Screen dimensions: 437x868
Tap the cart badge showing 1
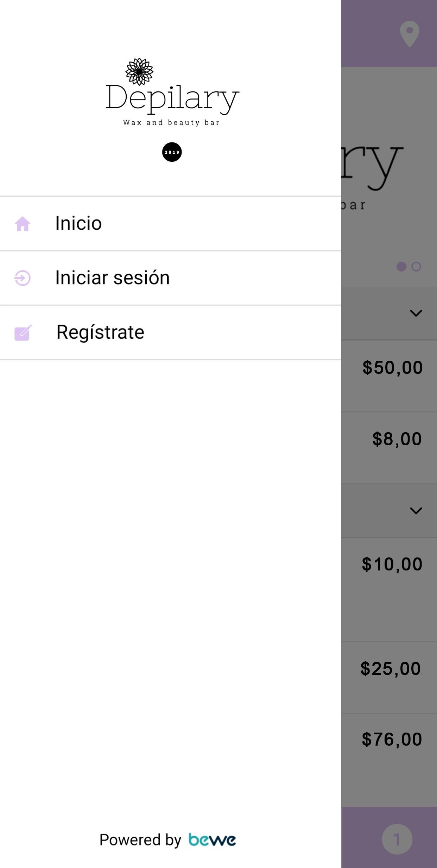pyautogui.click(x=397, y=839)
